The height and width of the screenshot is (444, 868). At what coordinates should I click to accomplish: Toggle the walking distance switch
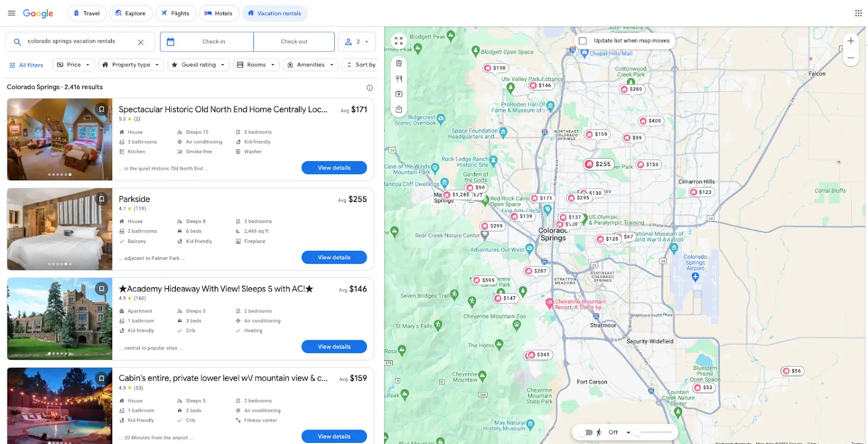[586, 433]
